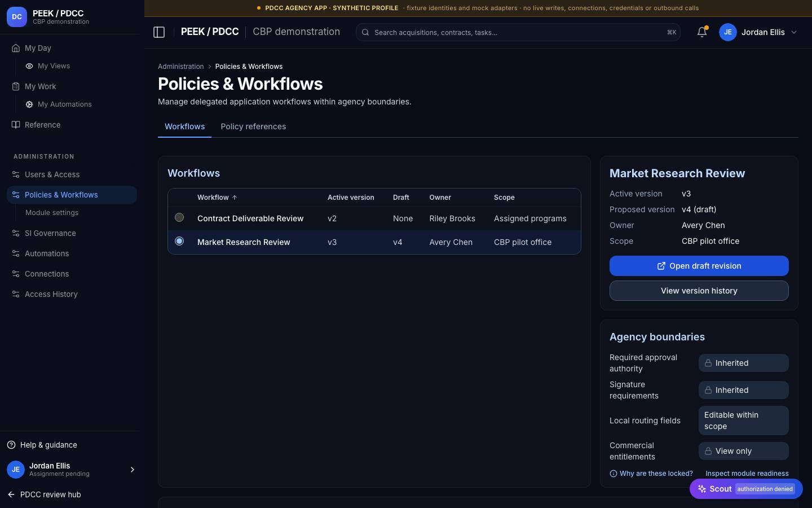Image resolution: width=812 pixels, height=508 pixels.
Task: Open Inspect module readiness link
Action: (x=747, y=474)
